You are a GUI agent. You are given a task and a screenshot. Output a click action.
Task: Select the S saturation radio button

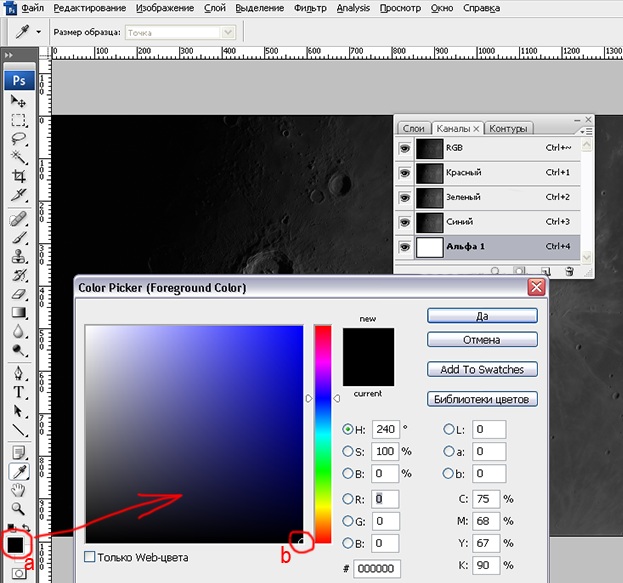click(347, 451)
